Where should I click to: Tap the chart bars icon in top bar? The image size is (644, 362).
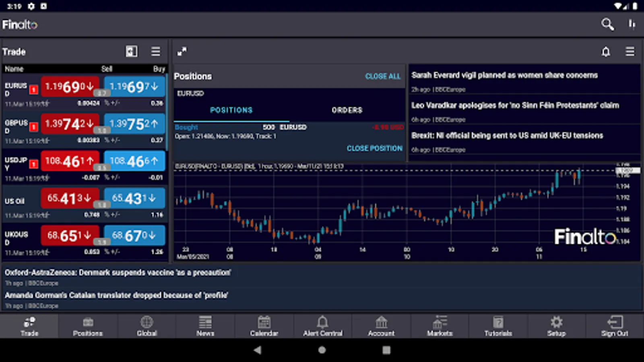coord(632,25)
